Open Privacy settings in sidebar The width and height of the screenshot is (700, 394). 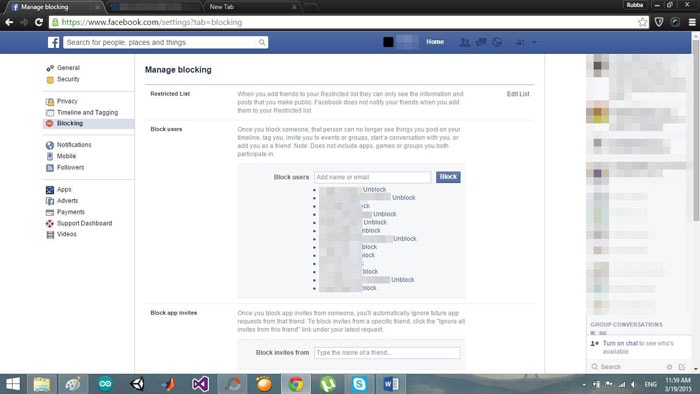[67, 101]
